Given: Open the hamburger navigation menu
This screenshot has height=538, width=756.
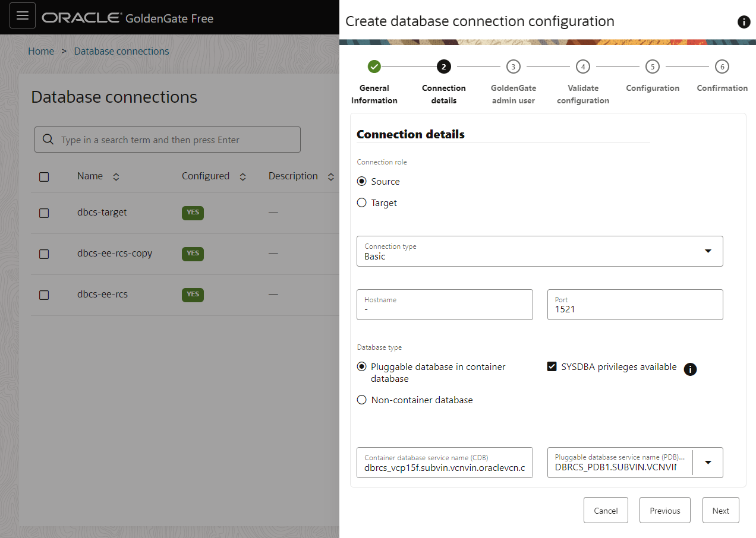Looking at the screenshot, I should (23, 16).
